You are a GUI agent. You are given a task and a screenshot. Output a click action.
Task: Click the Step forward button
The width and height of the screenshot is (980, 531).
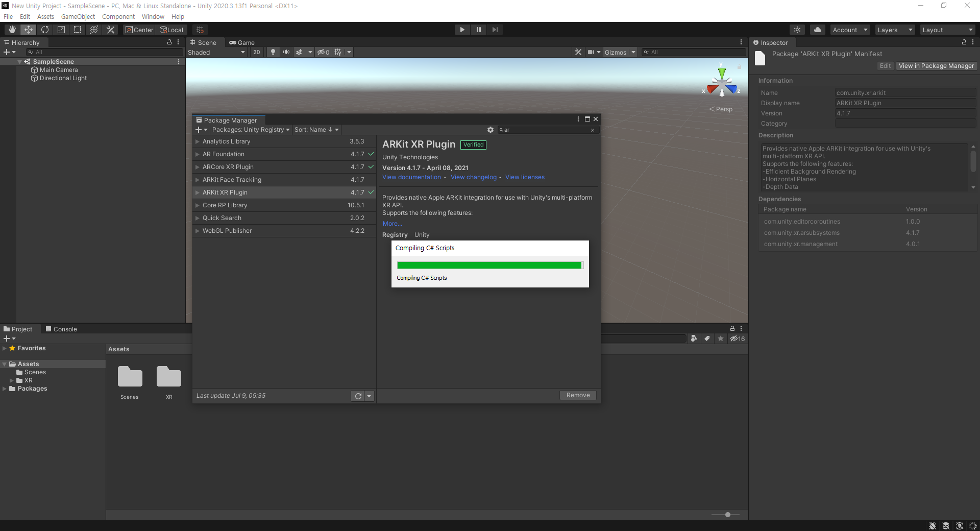click(495, 30)
